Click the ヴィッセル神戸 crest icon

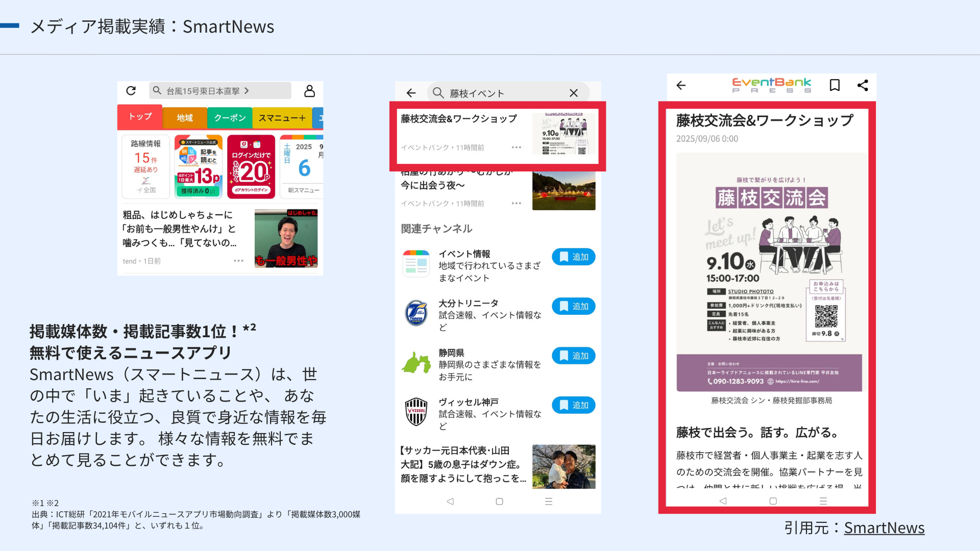click(x=416, y=412)
